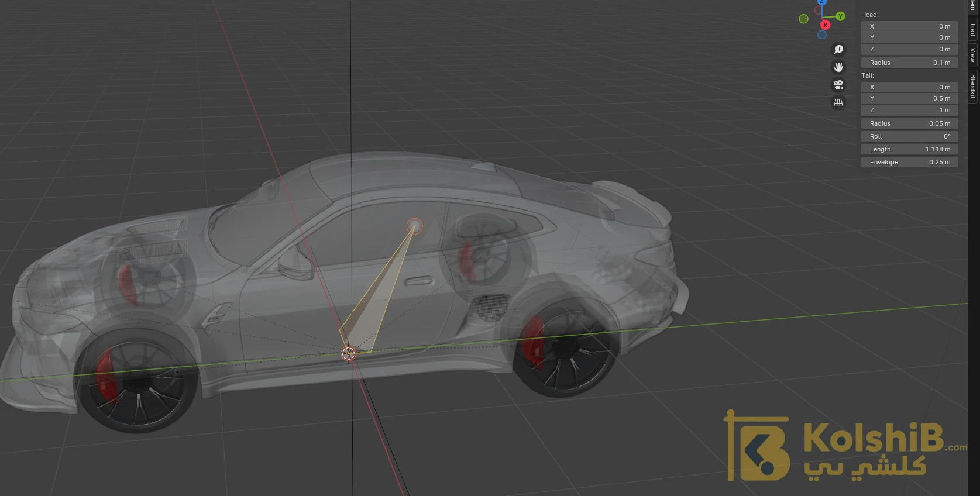Click the green Y axis gizmo ball
Image resolution: width=980 pixels, height=496 pixels.
[840, 16]
